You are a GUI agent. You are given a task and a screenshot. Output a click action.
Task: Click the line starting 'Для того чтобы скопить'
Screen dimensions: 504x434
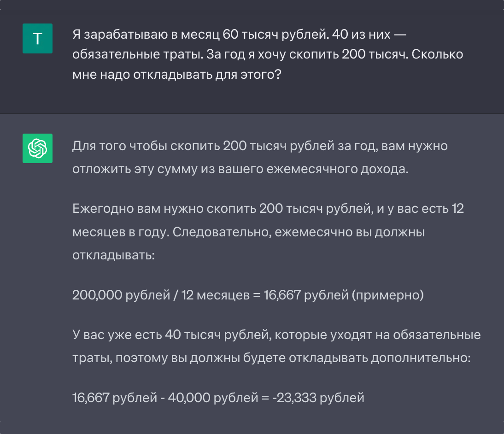click(260, 146)
